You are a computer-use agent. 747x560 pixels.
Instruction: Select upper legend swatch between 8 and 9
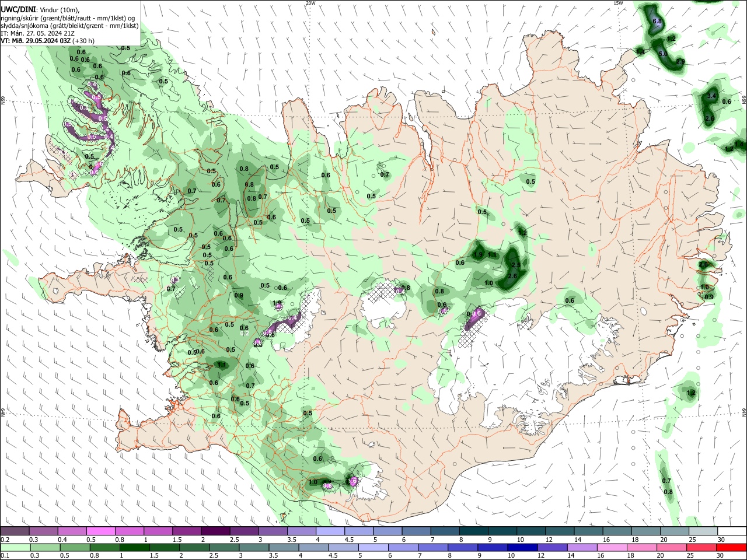tap(473, 531)
